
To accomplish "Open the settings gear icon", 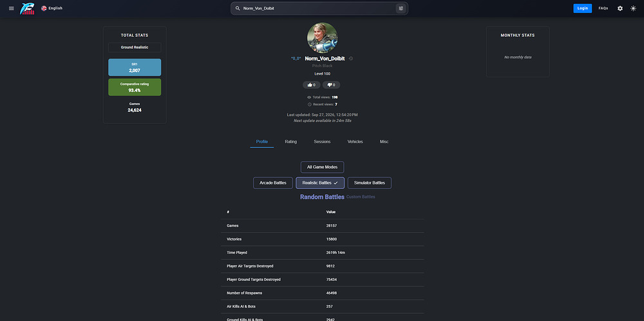I will (620, 8).
